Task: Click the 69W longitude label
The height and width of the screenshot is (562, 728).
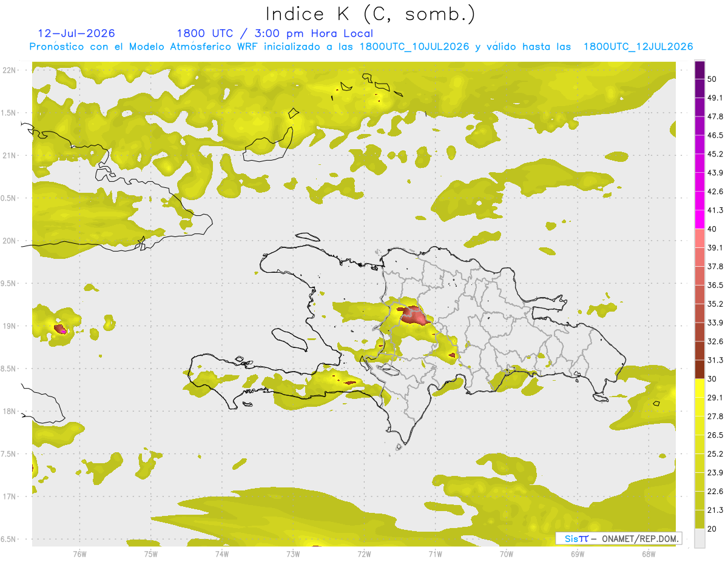Action: (x=578, y=554)
